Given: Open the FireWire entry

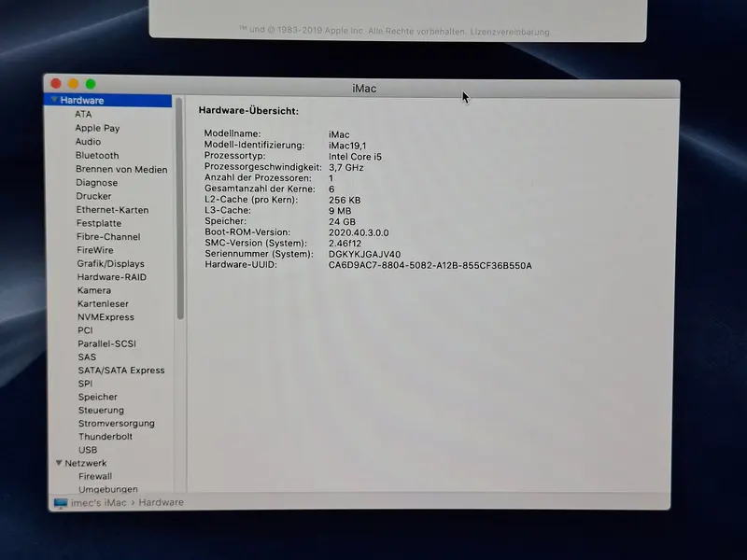Looking at the screenshot, I should pos(95,250).
